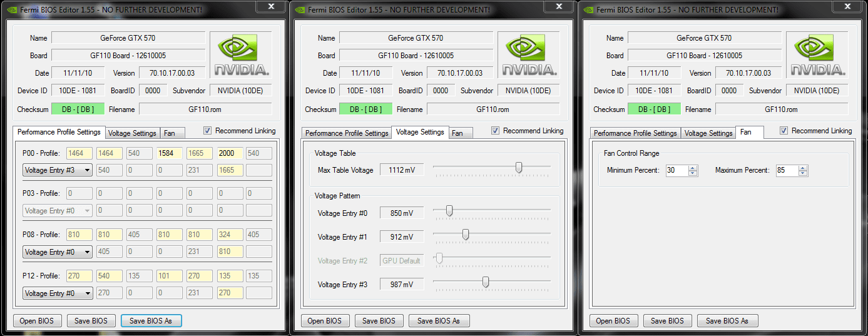Screen dimensions: 868x336
Task: Decrease Minimum Percent with the down arrow
Action: [693, 173]
